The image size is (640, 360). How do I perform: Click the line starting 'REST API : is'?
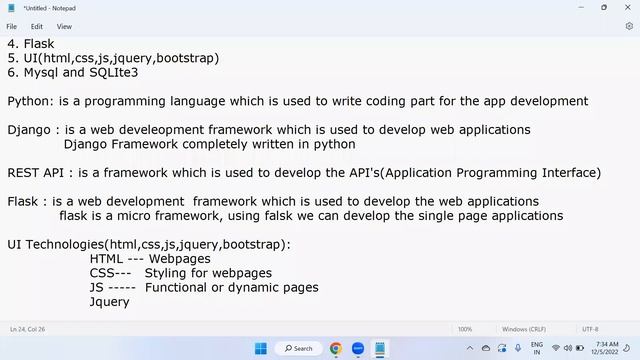304,173
